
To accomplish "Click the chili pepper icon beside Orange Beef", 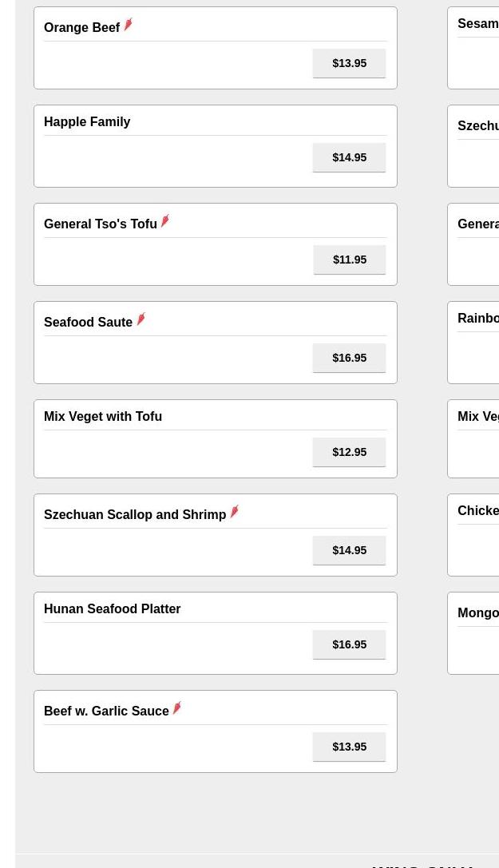I will pos(129,25).
